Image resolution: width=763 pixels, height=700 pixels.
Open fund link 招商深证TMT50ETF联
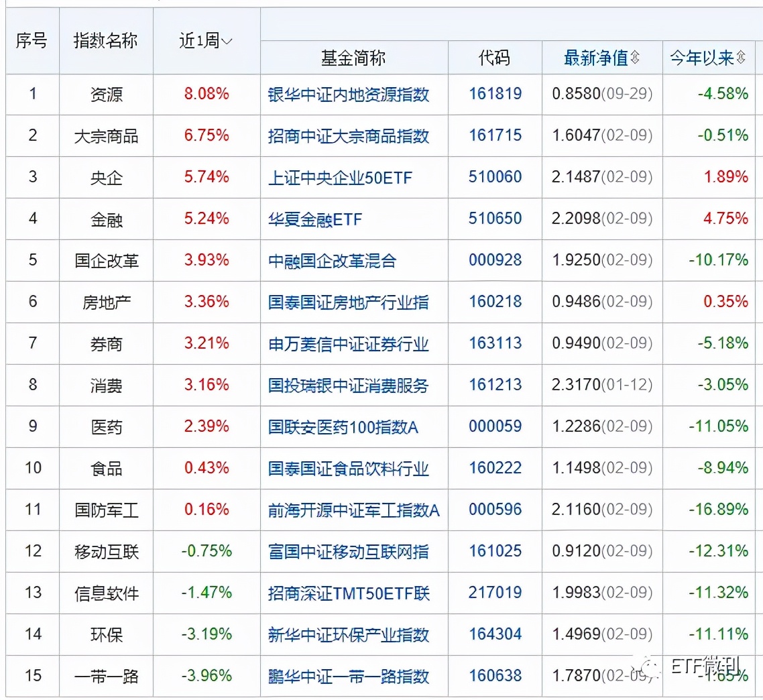(349, 593)
